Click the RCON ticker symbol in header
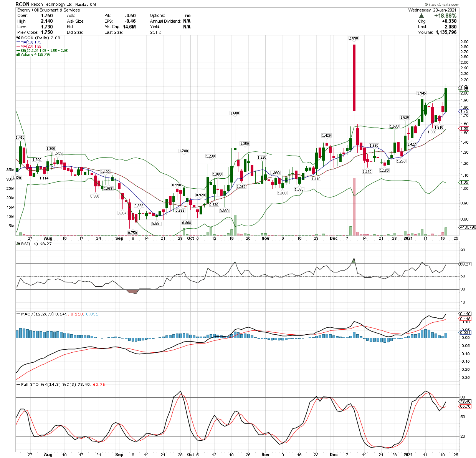Viewport: 476px width, 458px height. tap(22, 4)
